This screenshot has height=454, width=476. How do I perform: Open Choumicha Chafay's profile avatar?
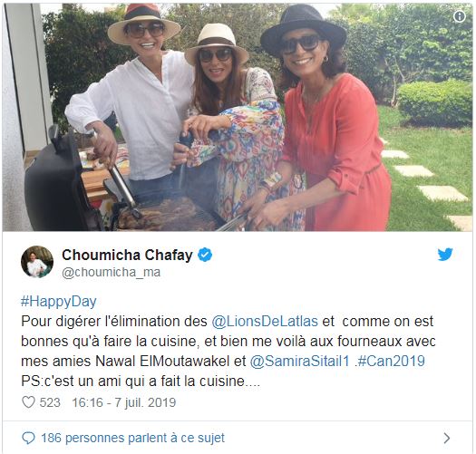click(37, 262)
